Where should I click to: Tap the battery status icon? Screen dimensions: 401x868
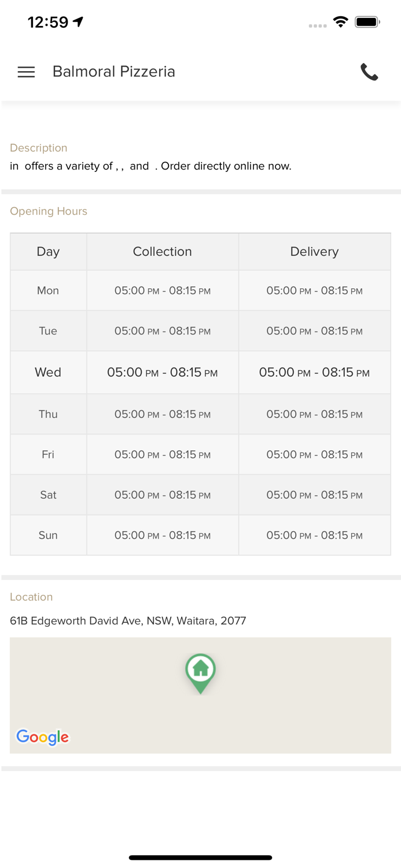367,22
